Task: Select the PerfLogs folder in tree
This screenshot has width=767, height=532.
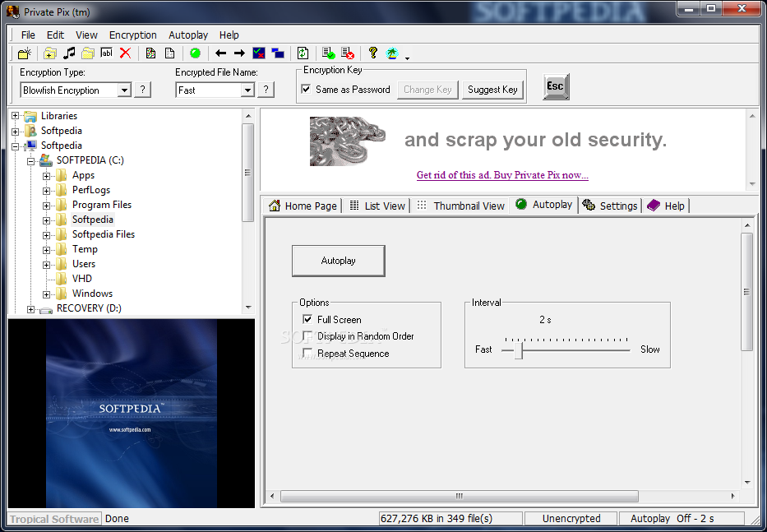Action: (x=91, y=190)
